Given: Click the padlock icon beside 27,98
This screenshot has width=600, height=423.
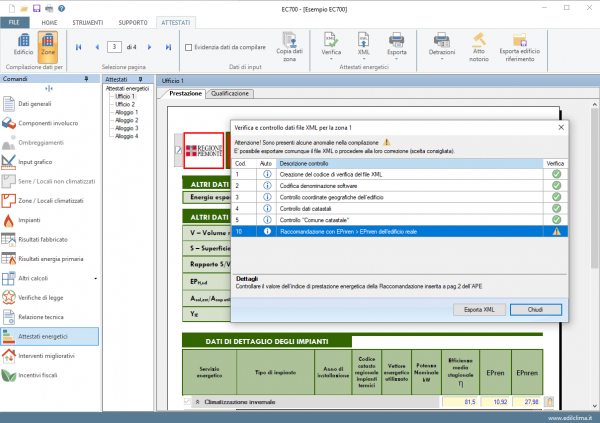Looking at the screenshot, I should pos(549,402).
